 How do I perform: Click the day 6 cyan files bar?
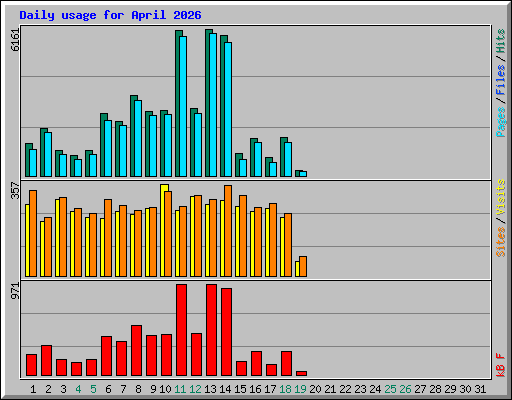click(108, 149)
